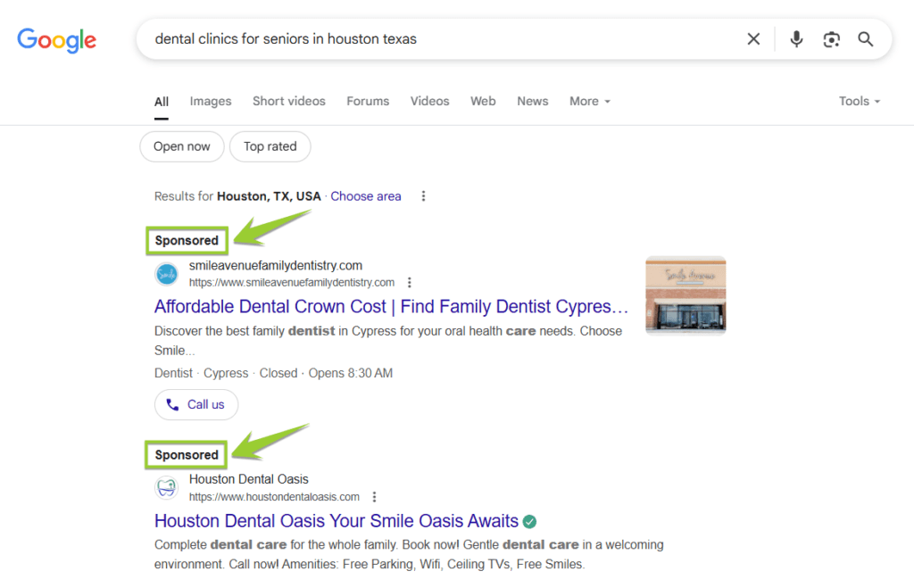Open the Web results tab
Viewport: 914px width, 588px height.
point(483,102)
